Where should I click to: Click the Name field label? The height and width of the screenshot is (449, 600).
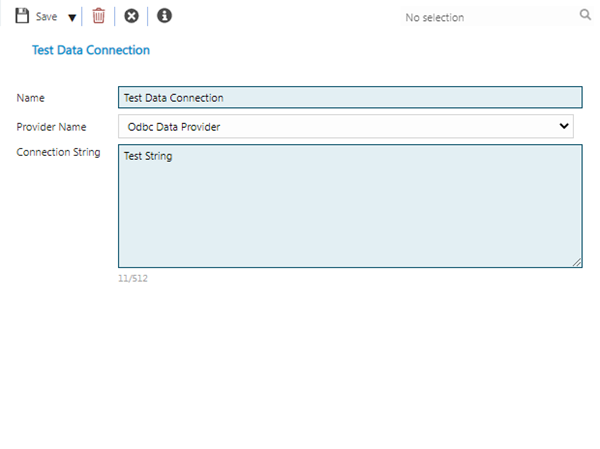31,98
